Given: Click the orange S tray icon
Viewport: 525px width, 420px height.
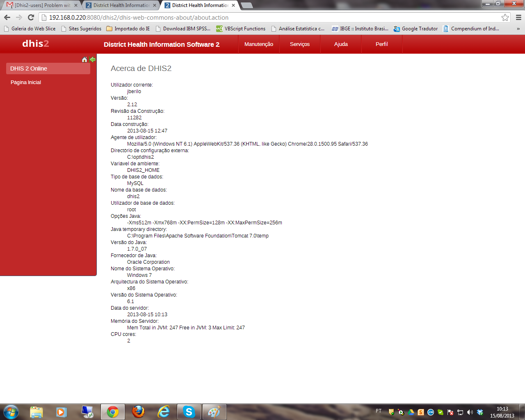Looking at the screenshot, I should (x=421, y=412).
